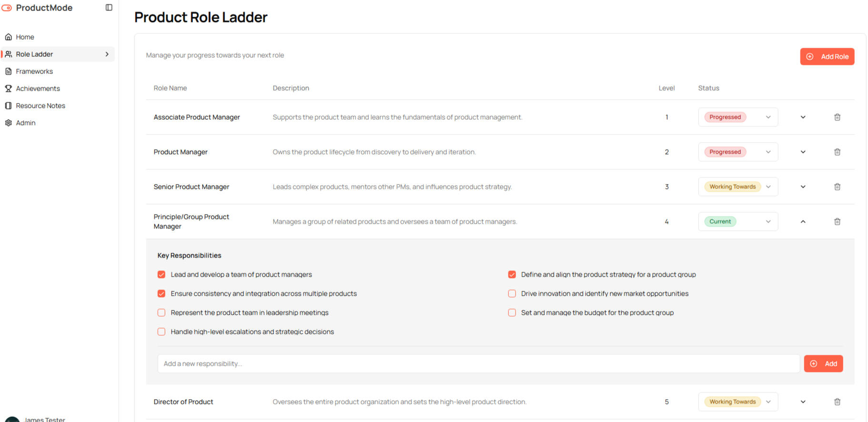Image resolution: width=868 pixels, height=422 pixels.
Task: Click the Admin gear icon
Action: tap(8, 123)
